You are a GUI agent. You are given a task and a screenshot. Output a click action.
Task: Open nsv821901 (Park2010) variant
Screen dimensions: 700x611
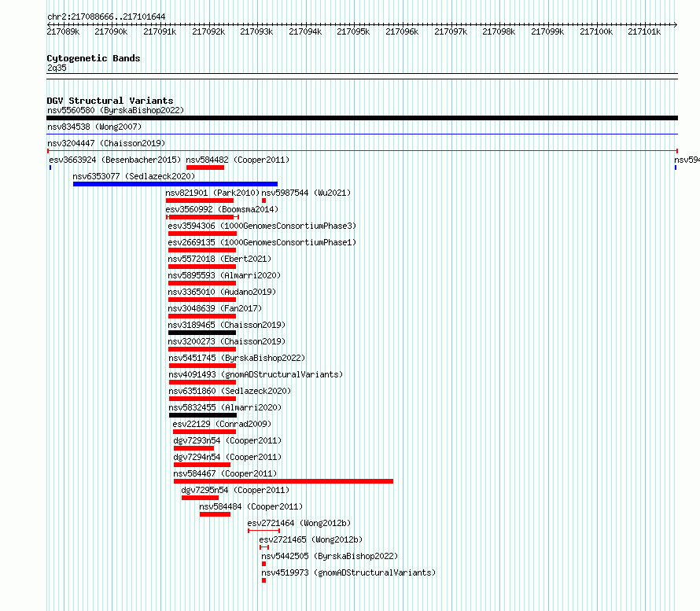(x=212, y=193)
